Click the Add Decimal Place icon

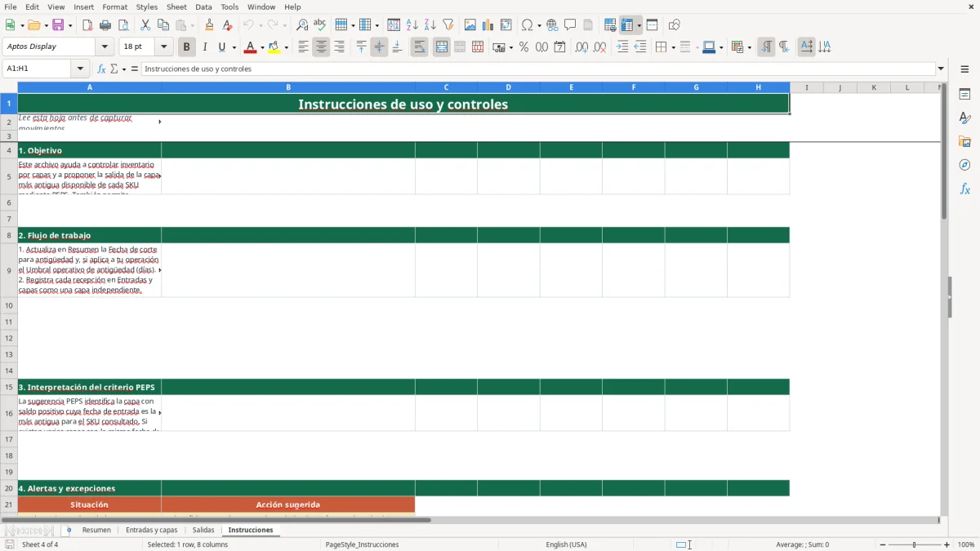click(x=581, y=47)
